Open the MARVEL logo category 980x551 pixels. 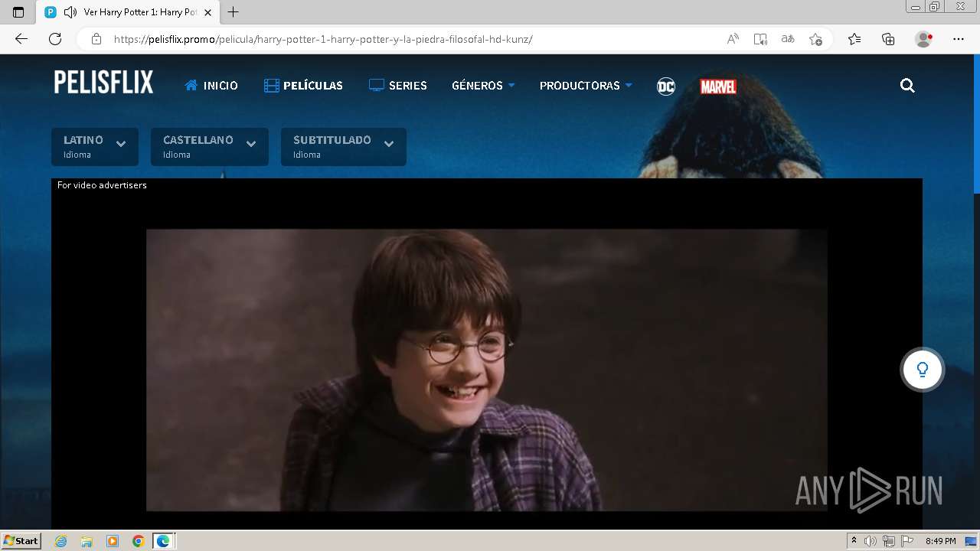[718, 86]
